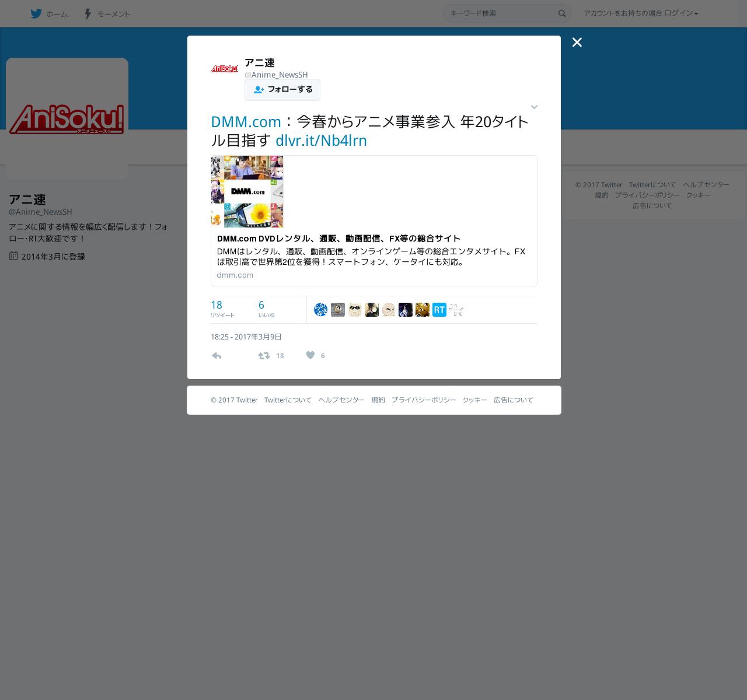Open 規約 in right sidebar footer

(x=602, y=195)
